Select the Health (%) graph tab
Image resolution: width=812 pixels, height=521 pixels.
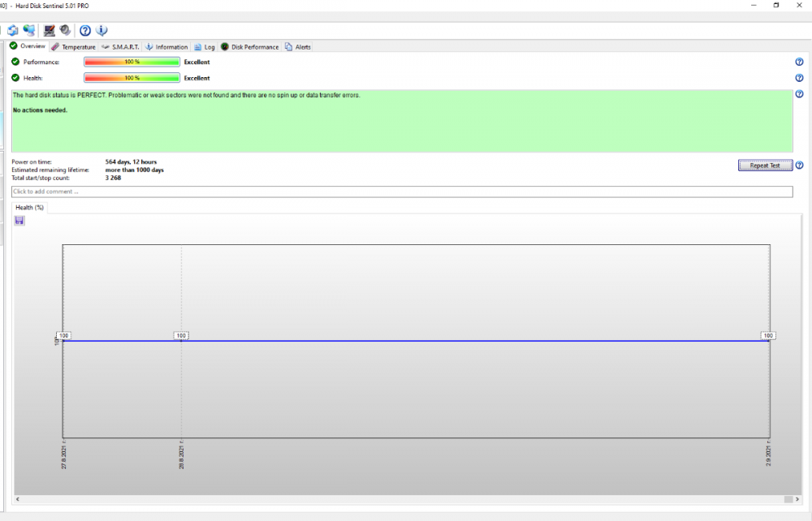tap(29, 208)
